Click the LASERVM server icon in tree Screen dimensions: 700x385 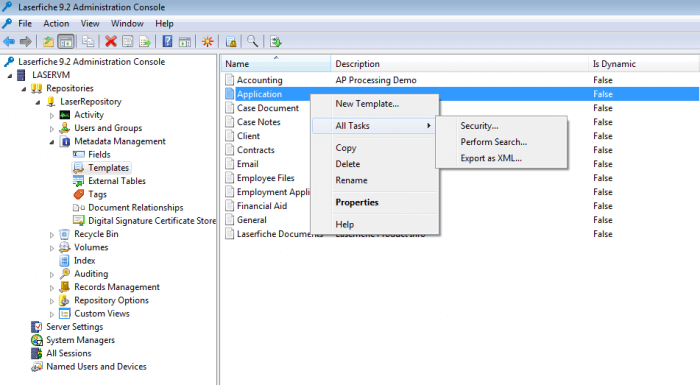21,75
